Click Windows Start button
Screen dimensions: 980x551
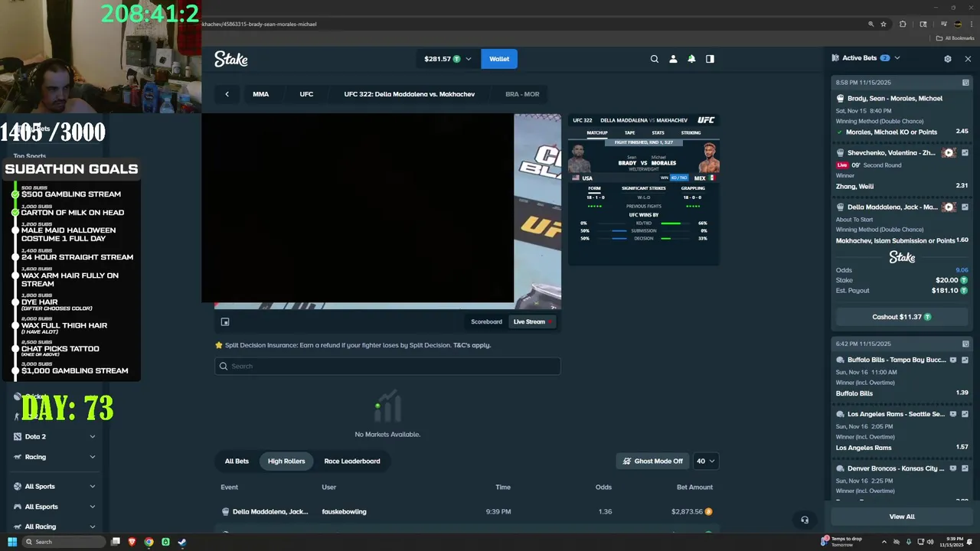tap(12, 542)
